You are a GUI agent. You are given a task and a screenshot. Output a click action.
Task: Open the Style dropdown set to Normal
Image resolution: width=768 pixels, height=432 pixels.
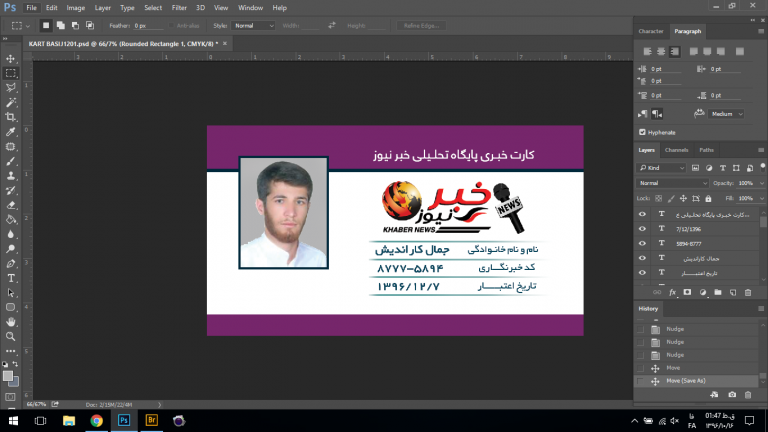[x=253, y=25]
